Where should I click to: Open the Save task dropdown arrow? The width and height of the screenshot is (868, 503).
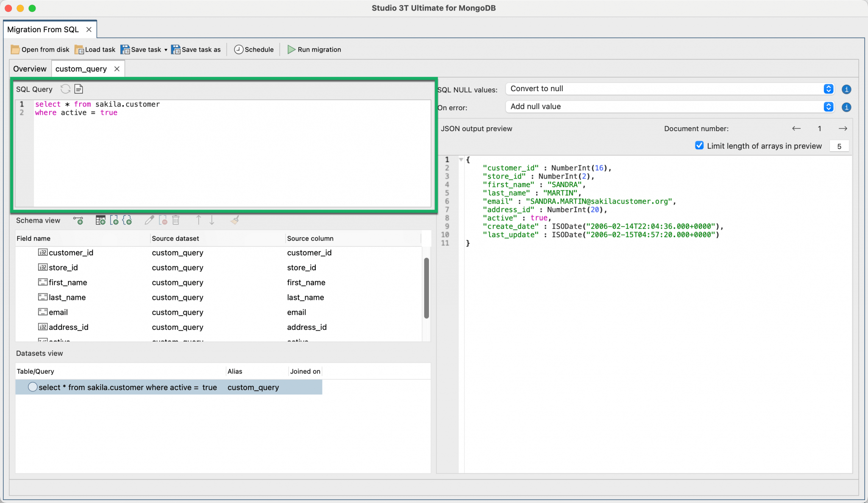pyautogui.click(x=166, y=50)
